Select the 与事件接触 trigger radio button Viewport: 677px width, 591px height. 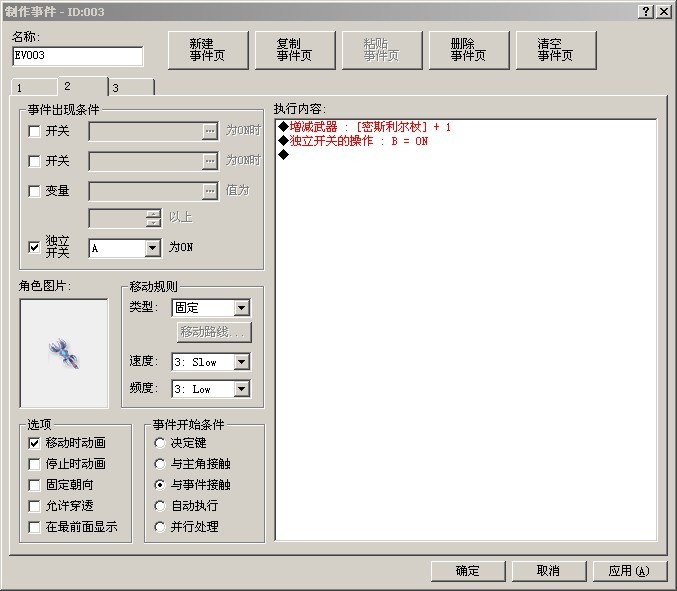160,485
